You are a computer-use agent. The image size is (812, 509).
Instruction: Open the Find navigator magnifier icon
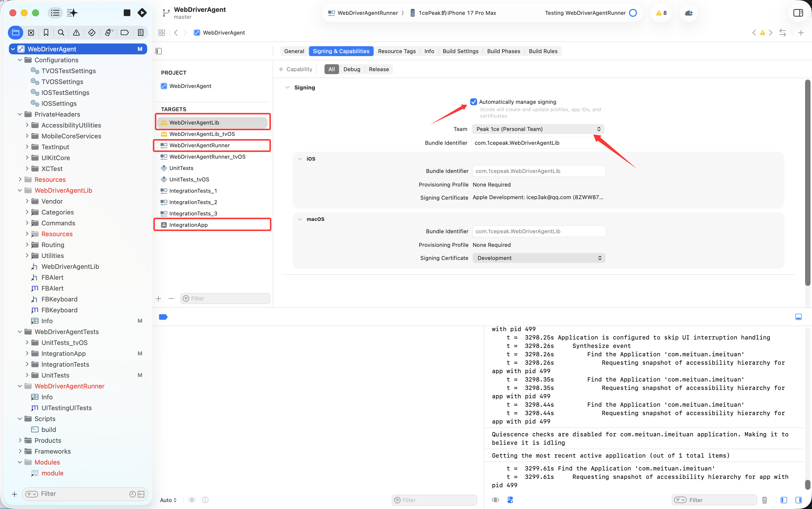click(61, 33)
